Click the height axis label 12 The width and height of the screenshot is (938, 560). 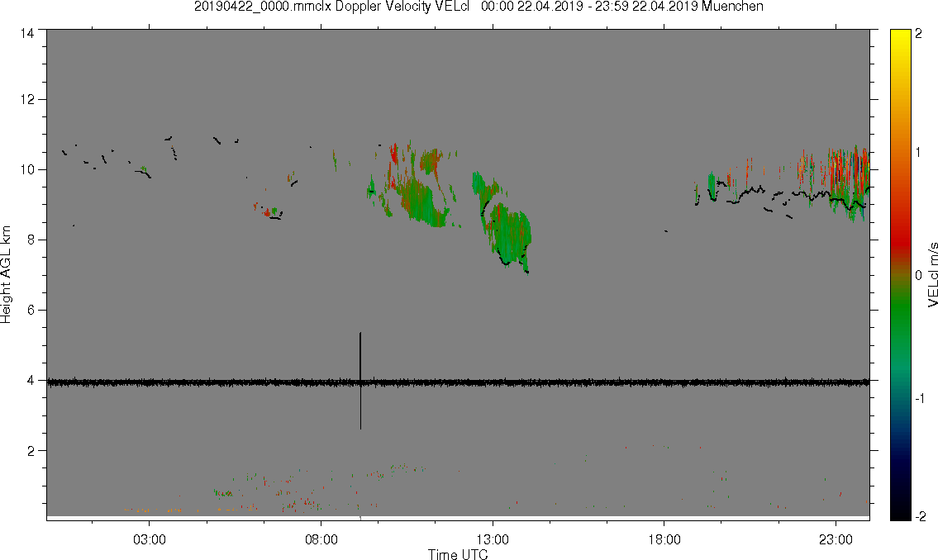27,99
